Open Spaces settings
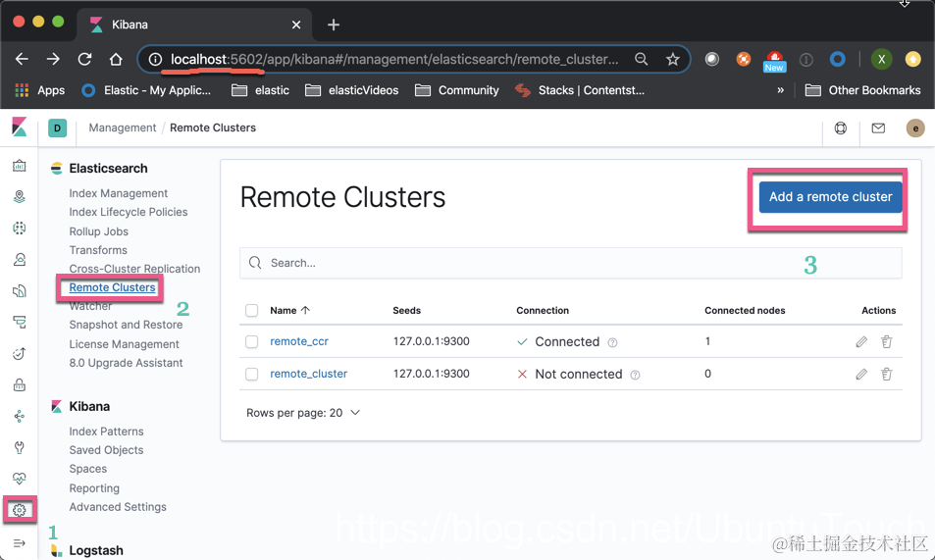 [x=87, y=469]
